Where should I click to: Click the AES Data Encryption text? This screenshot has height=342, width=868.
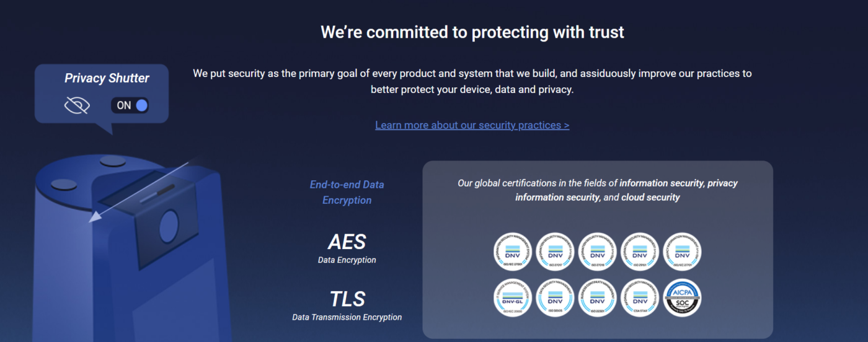tap(347, 247)
